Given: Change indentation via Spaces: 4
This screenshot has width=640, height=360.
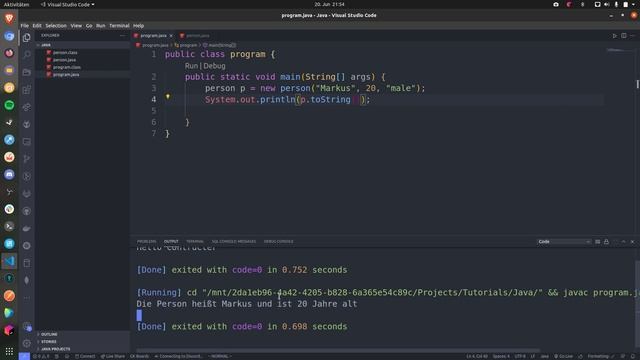Looking at the screenshot, I should coord(501,356).
